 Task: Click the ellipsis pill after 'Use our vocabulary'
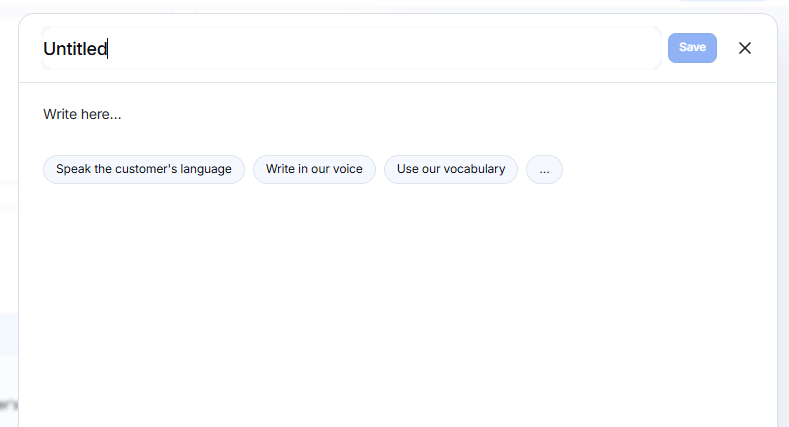coord(544,169)
